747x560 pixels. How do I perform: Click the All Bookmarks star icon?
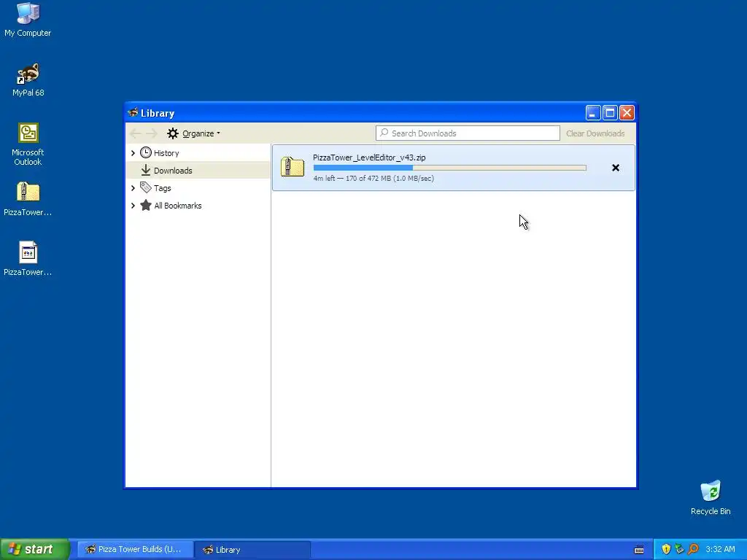coord(146,205)
